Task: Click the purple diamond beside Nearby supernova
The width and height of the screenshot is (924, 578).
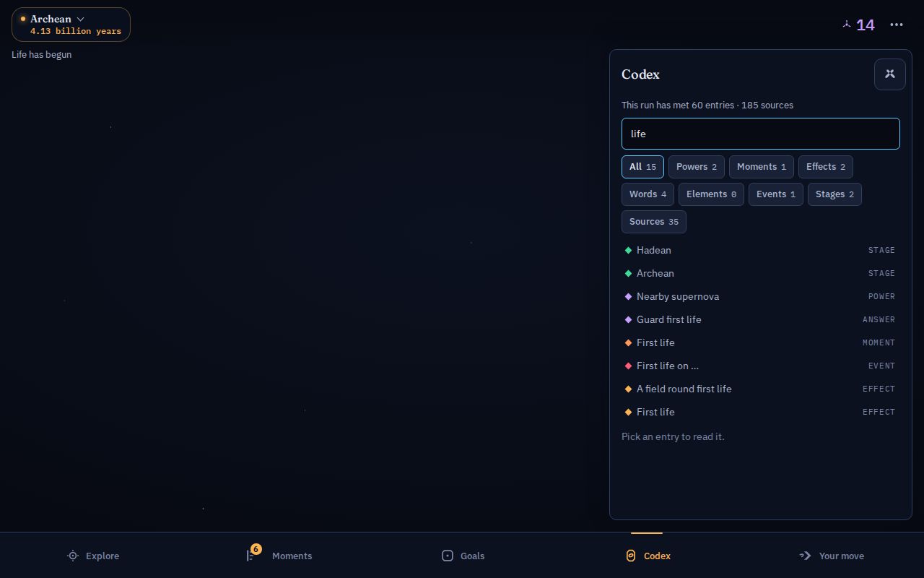Action: pyautogui.click(x=628, y=296)
